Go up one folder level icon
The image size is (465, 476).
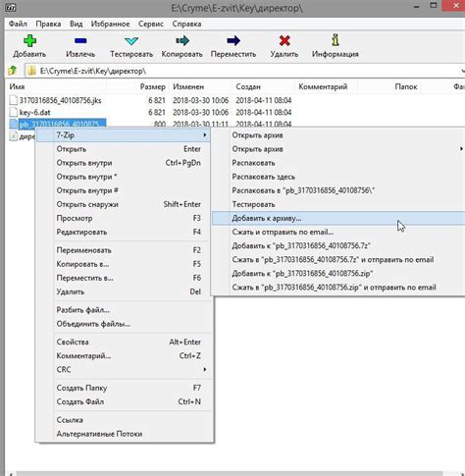tap(13, 71)
